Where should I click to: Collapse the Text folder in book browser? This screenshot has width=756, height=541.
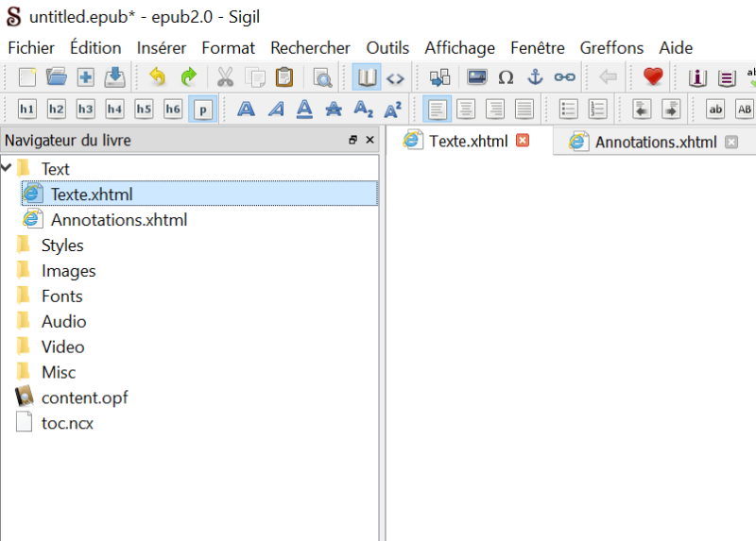point(8,168)
